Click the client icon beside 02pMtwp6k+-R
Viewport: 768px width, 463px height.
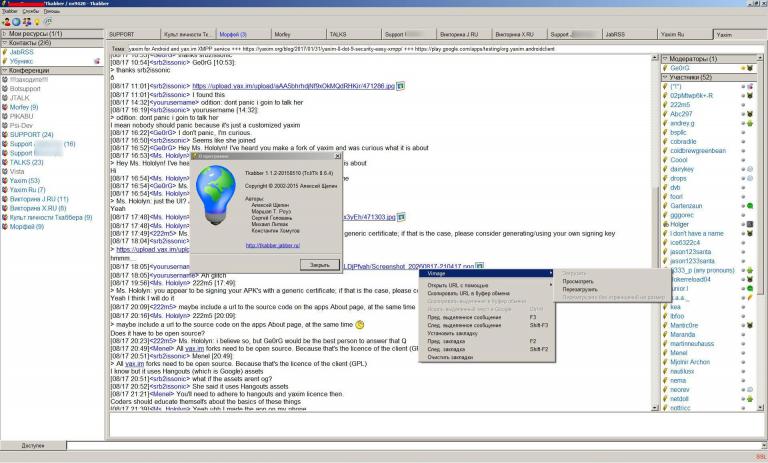coord(749,96)
